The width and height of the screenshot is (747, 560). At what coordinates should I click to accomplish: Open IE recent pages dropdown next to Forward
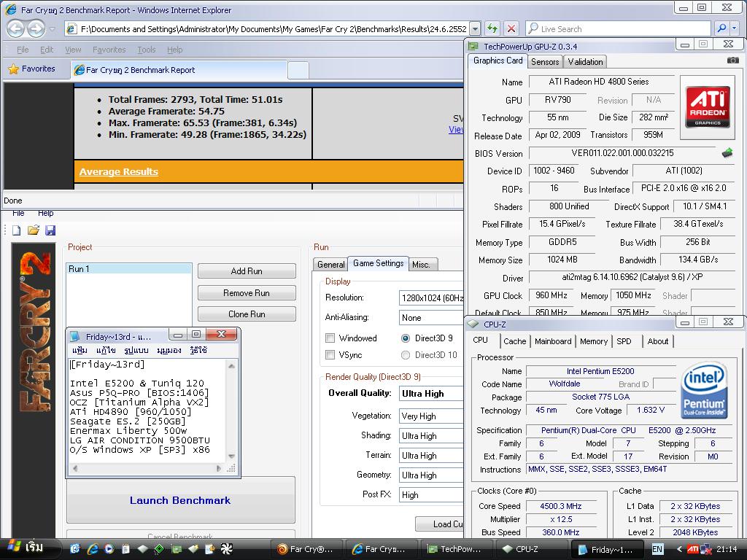52,29
